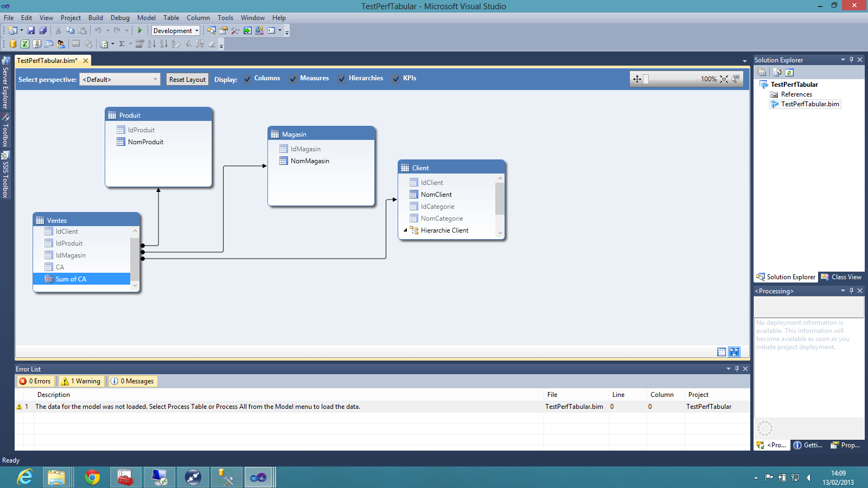Uncheck the Columns display checkbox

coord(247,79)
